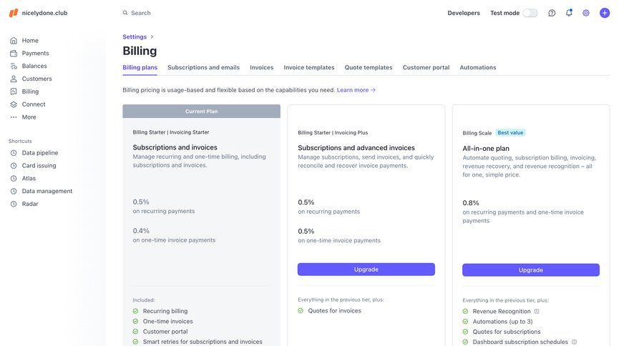Screen dimensions: 644x346
Task: Switch to Billing plans tab
Action: [140, 67]
